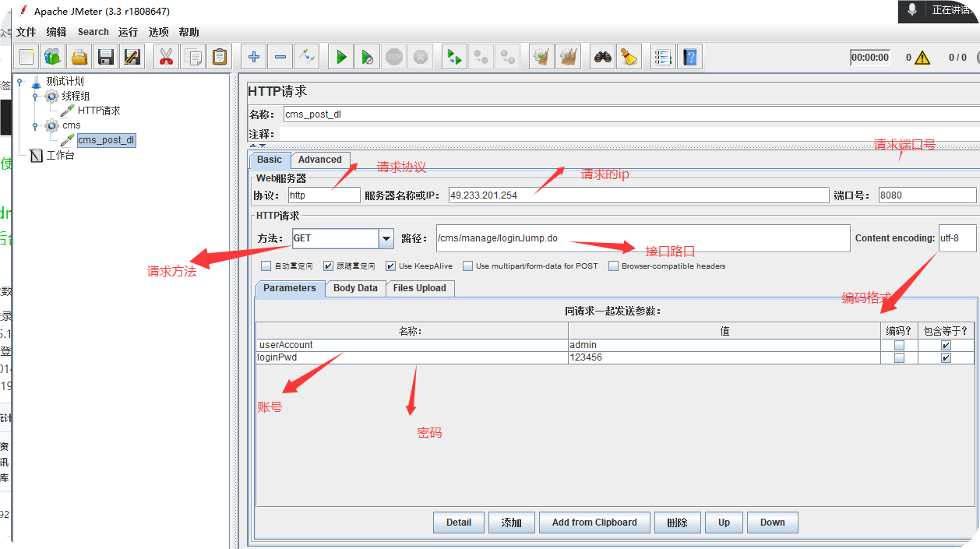Switch to the Files Upload tab
The width and height of the screenshot is (980, 549).
point(420,288)
